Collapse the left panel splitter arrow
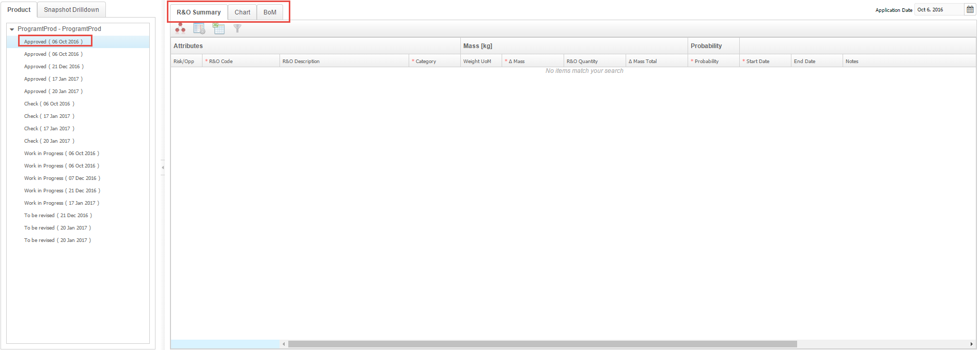980x350 pixels. 163,168
